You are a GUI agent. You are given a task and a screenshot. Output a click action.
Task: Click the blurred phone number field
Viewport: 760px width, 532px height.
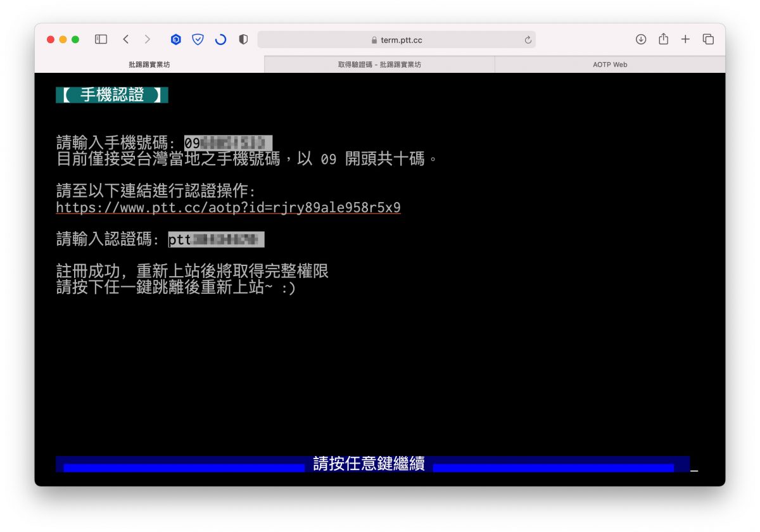click(228, 142)
